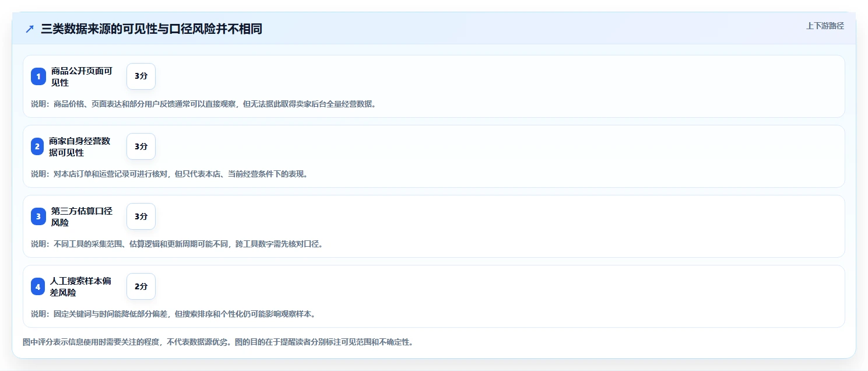Click the arrow icon beside the title
Image resolution: width=868 pixels, height=371 pixels.
coord(30,29)
